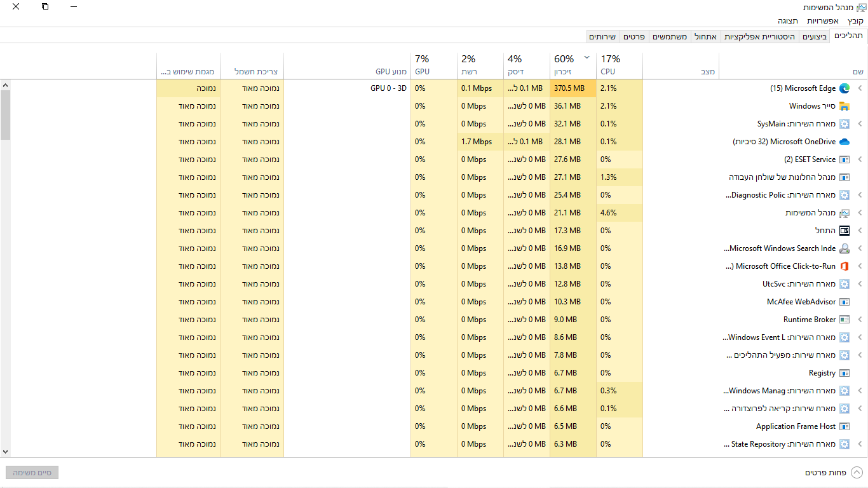Switch to the פרטים tab
868x488 pixels.
(634, 37)
